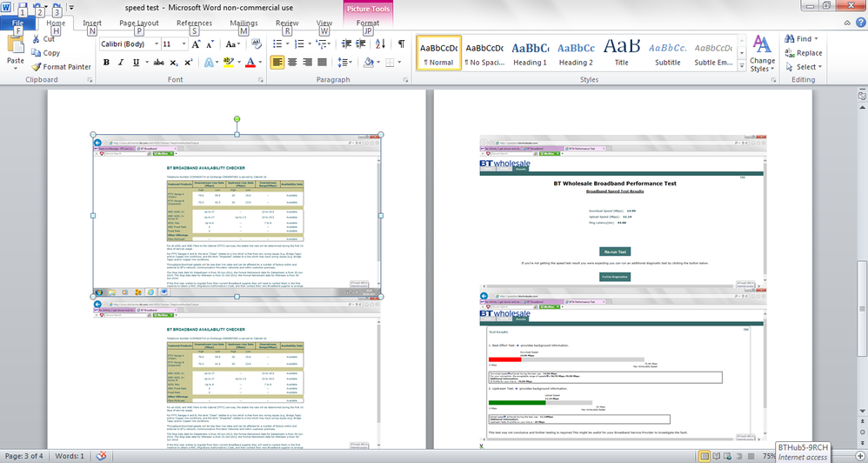Apply the Subtitle style

[x=668, y=54]
